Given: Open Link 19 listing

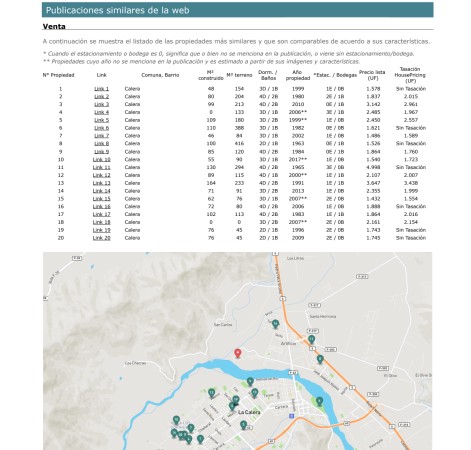Looking at the screenshot, I should point(101,230).
